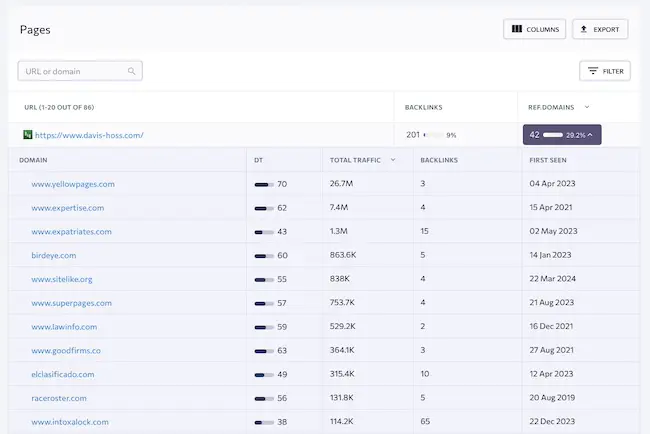Image resolution: width=650 pixels, height=434 pixels.
Task: Click the 65 backlinks count for intoxalock.com
Action: [x=425, y=422]
